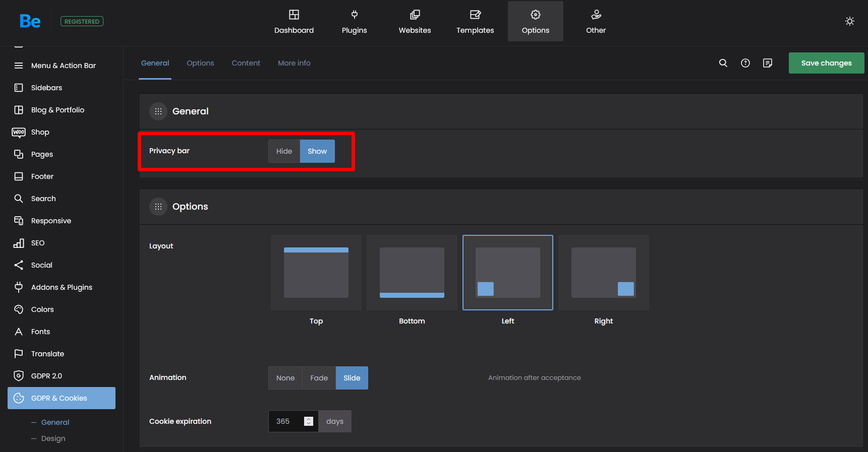The height and width of the screenshot is (452, 868).
Task: Set Animation to Fade
Action: tap(319, 378)
